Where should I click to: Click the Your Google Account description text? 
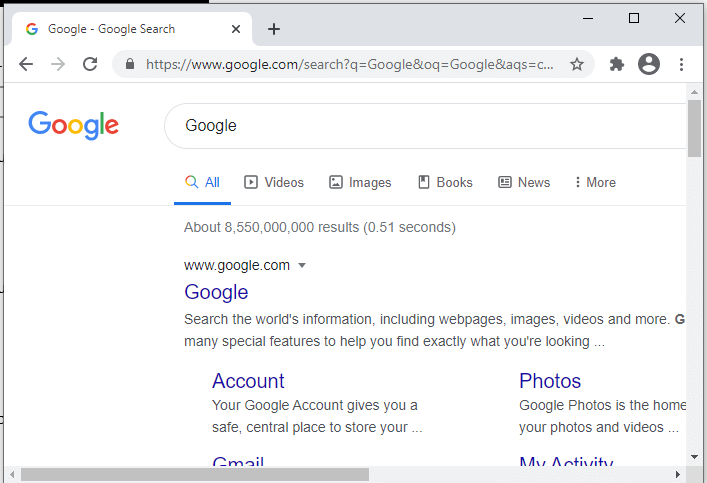[x=317, y=416]
